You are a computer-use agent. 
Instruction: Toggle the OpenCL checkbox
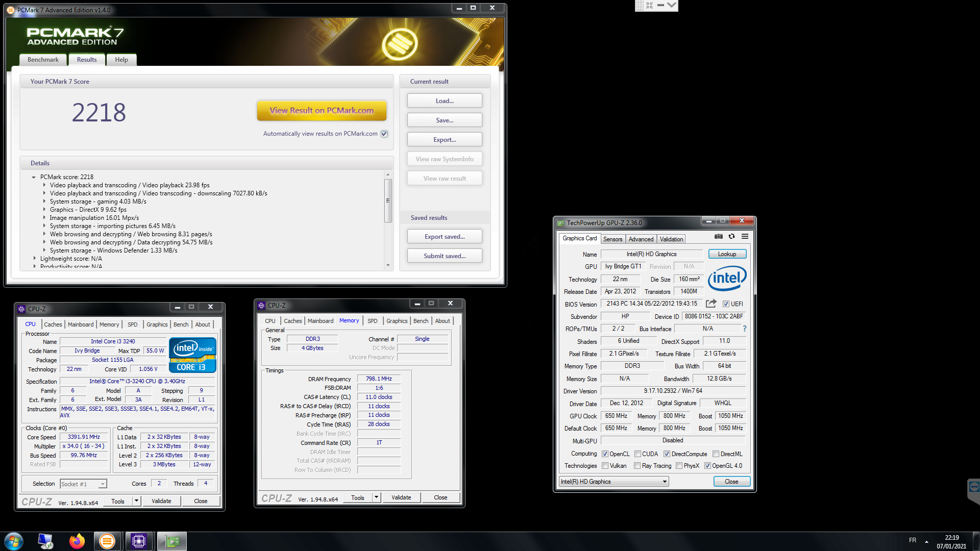pos(605,454)
